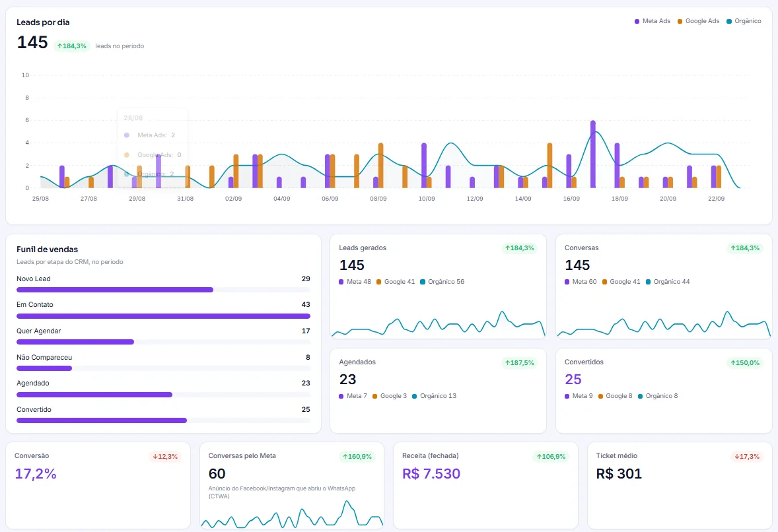Click the Meta 7 purple swatch
Screen dimensions: 778x532
point(341,396)
